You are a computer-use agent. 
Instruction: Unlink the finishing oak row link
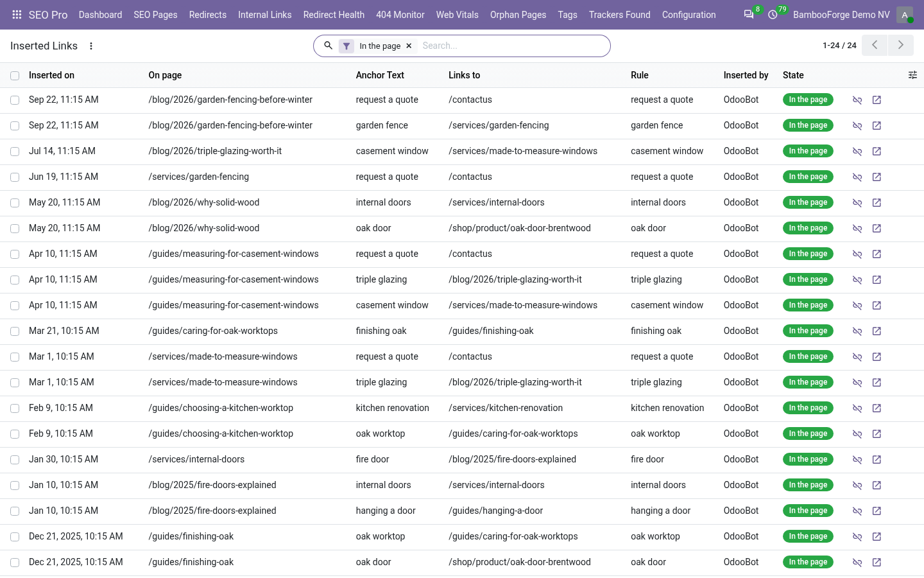point(857,331)
